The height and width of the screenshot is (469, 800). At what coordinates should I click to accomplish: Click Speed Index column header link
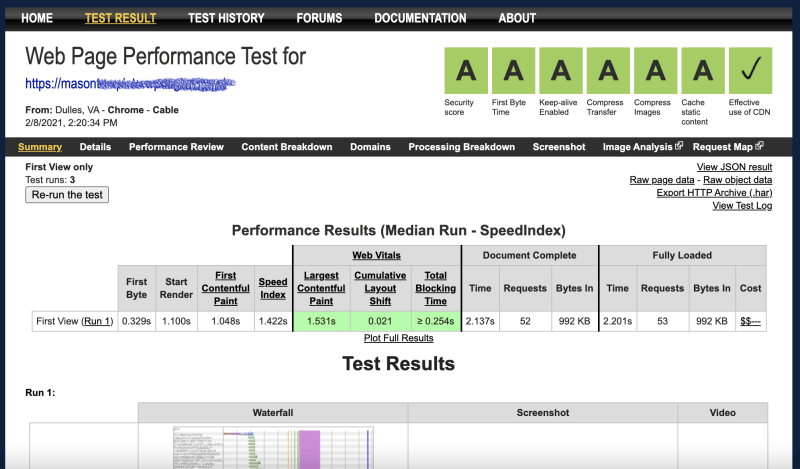(x=273, y=288)
